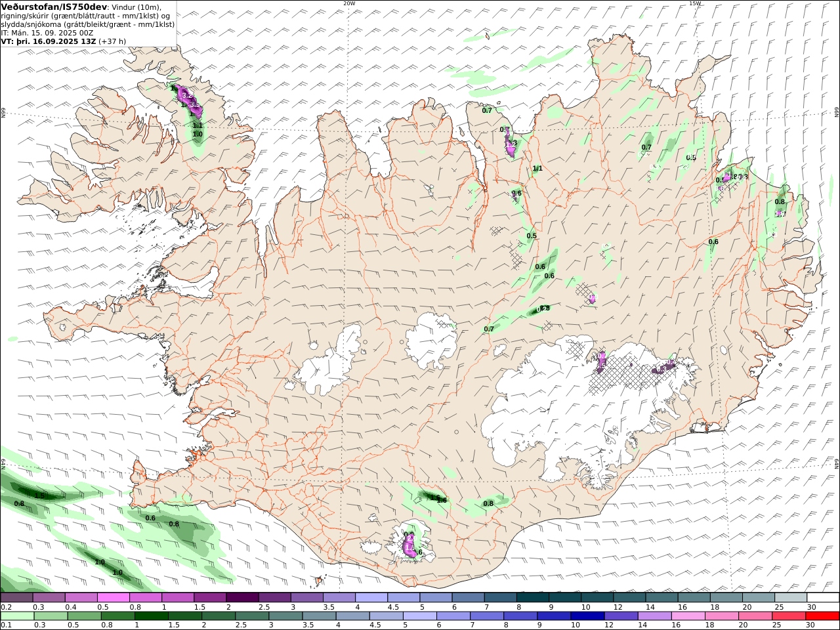Select the slate blue 6 swatch in upper legend
Screen dimensions: 840x630
468,598
